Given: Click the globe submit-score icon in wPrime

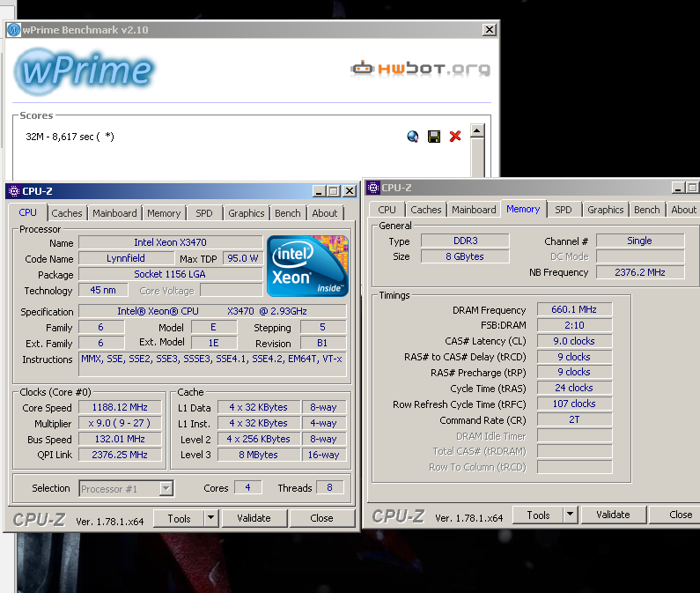Looking at the screenshot, I should click(413, 136).
